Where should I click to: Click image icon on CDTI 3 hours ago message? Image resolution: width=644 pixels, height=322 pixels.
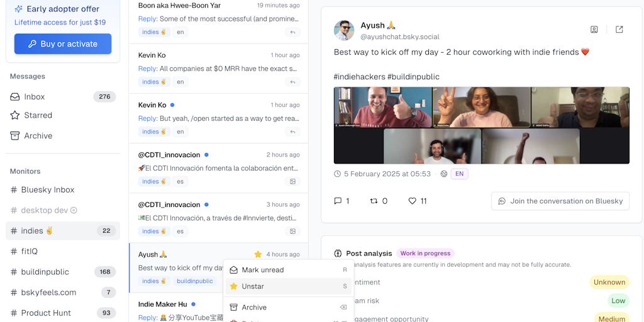pos(293,231)
